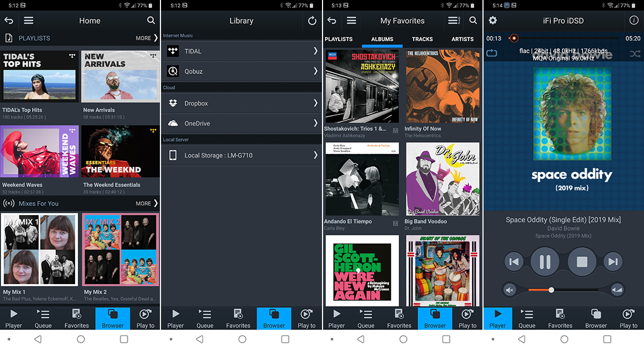Tap Android recents button under the player screen
The height and width of the screenshot is (348, 644).
607,339
